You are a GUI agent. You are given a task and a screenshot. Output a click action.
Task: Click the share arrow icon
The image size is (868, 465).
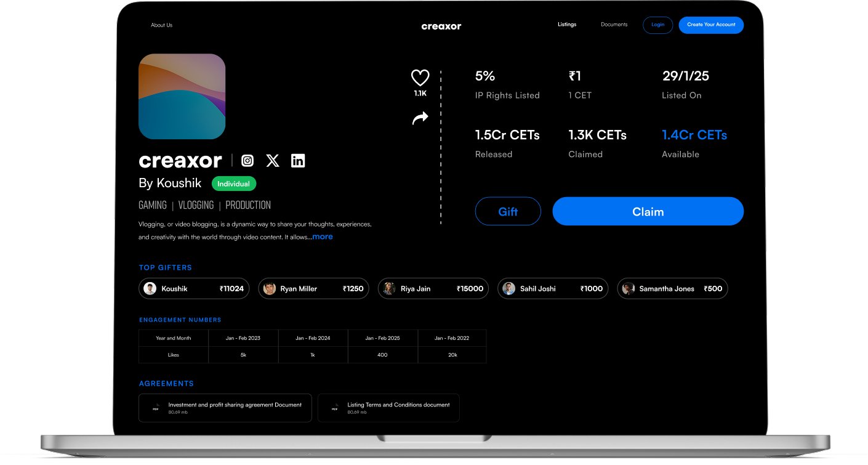pyautogui.click(x=420, y=118)
